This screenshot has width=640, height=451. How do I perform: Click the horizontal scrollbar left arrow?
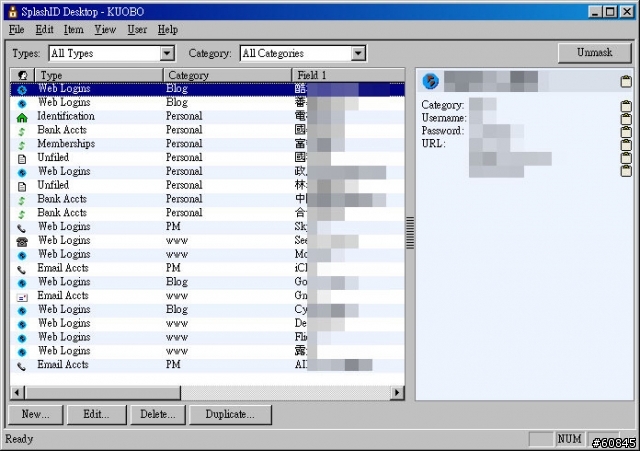coord(17,393)
